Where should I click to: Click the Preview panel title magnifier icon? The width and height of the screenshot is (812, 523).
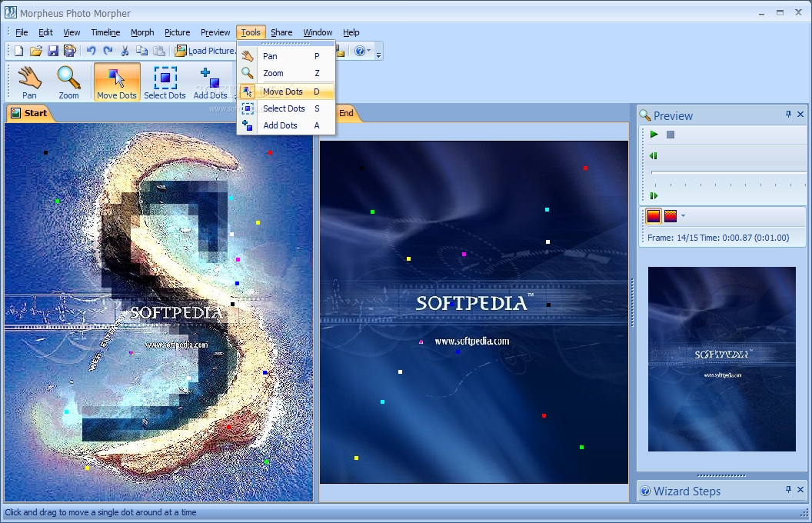[x=644, y=115]
